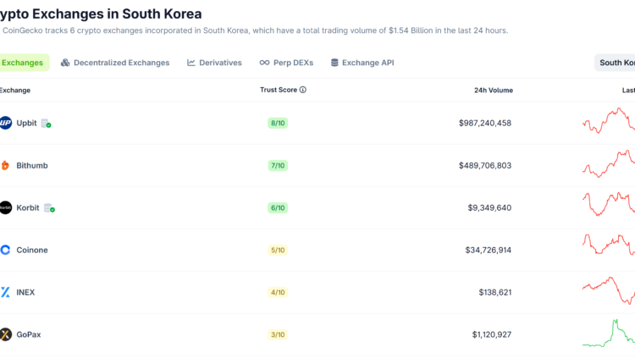Click the Coinone exchange logo icon
The height and width of the screenshot is (364, 635).
coord(6,250)
